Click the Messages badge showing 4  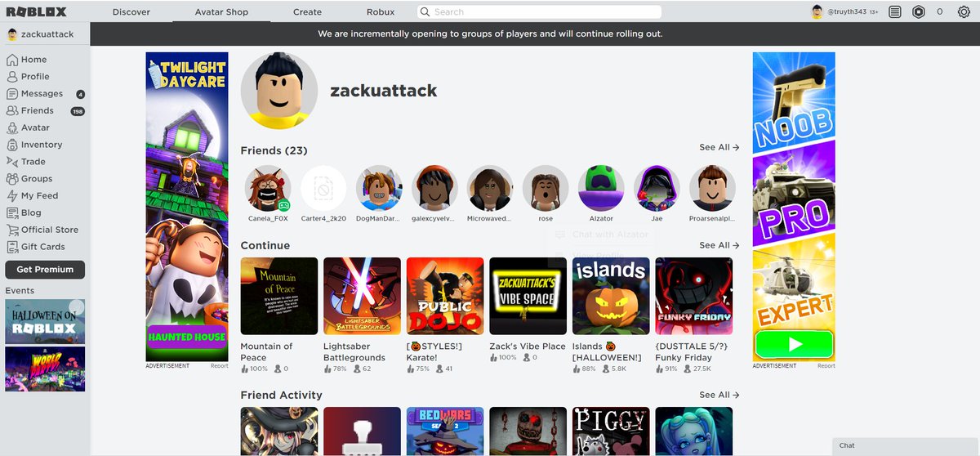[x=81, y=94]
